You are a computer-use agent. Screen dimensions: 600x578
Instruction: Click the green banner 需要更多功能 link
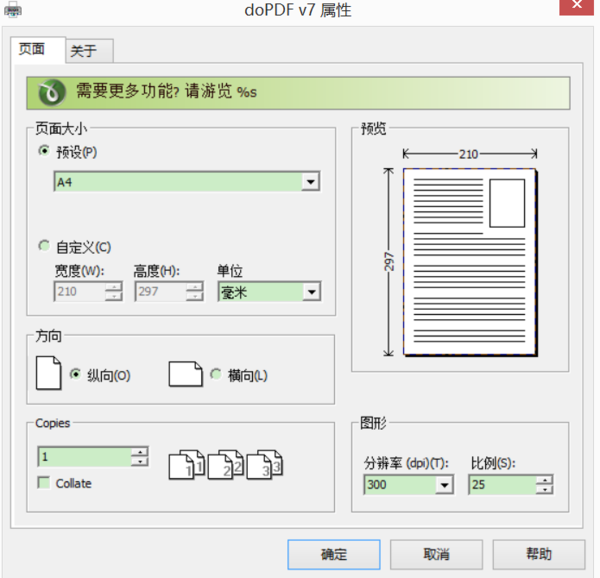(x=298, y=93)
